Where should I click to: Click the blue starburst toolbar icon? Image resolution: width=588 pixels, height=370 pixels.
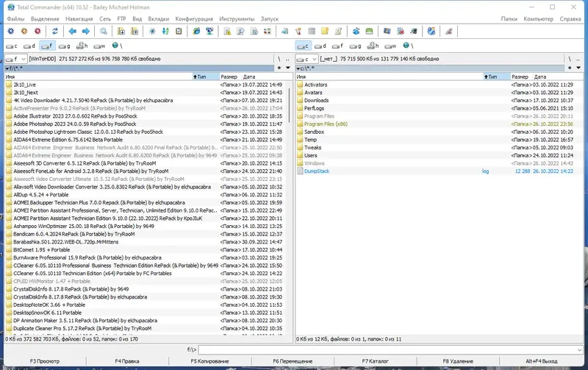pyautogui.click(x=152, y=31)
